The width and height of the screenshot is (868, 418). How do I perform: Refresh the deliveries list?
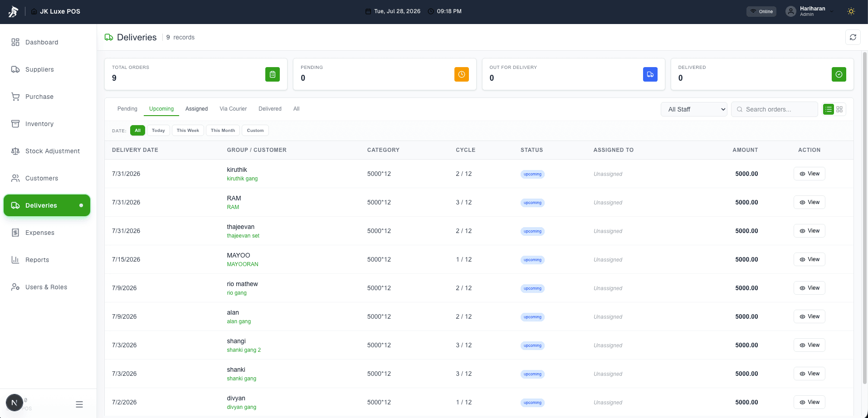click(853, 37)
